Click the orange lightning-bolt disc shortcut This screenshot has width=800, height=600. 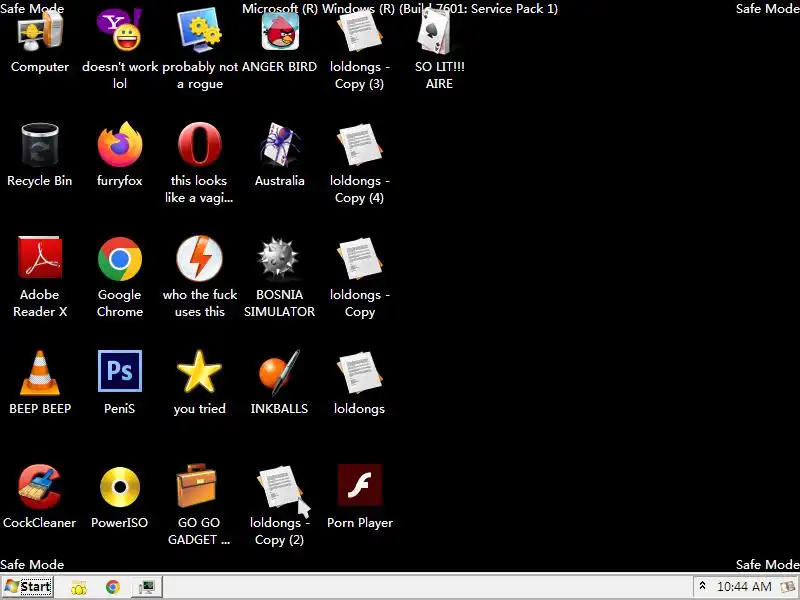[x=199, y=258]
